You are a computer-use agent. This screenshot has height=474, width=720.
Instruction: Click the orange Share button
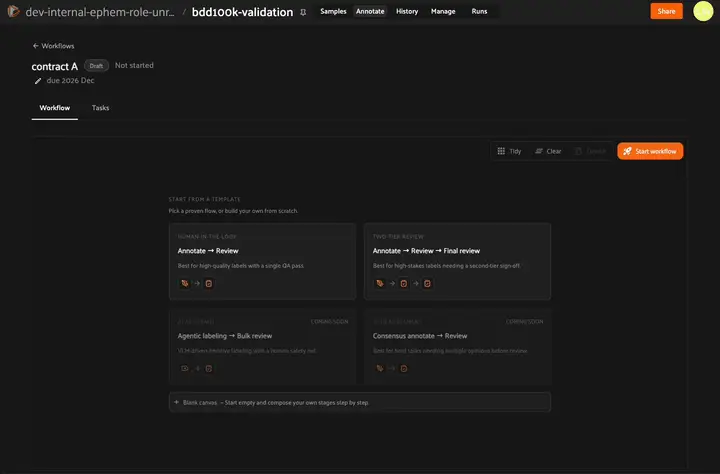(666, 11)
